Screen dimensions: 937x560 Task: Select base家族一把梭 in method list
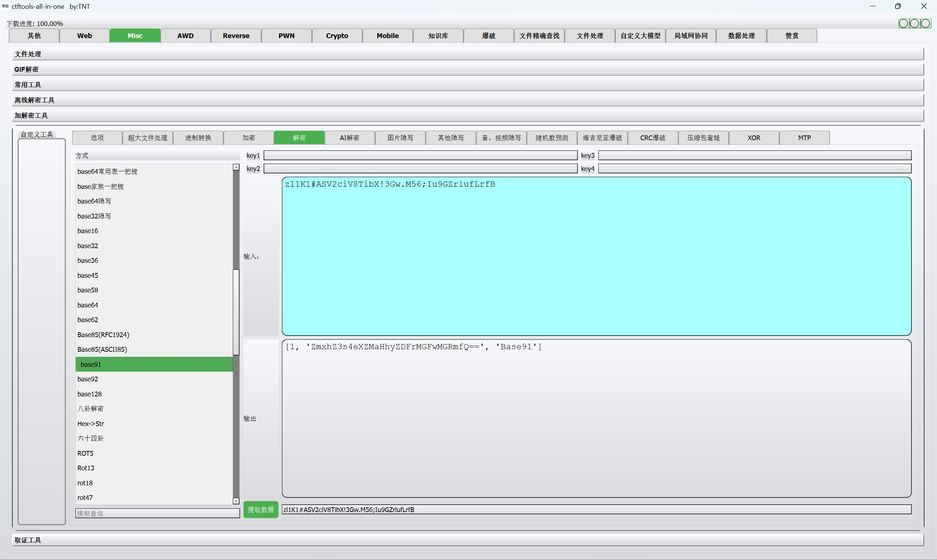pyautogui.click(x=154, y=186)
